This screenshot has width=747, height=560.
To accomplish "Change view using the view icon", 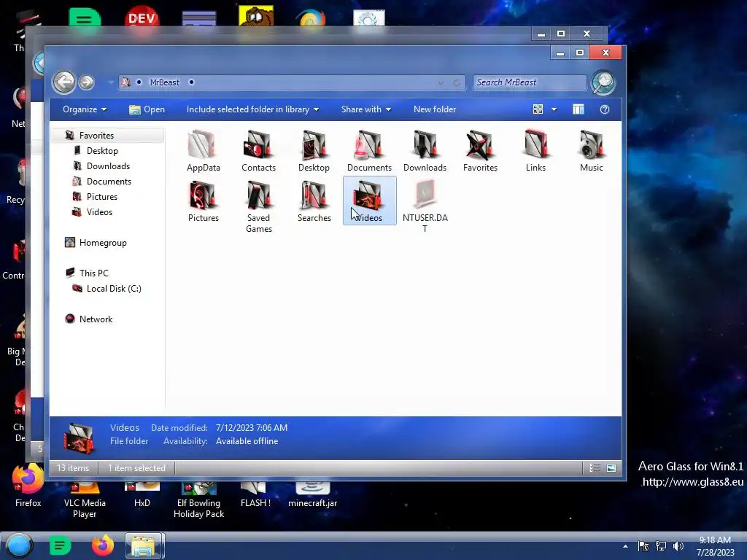I will point(538,109).
